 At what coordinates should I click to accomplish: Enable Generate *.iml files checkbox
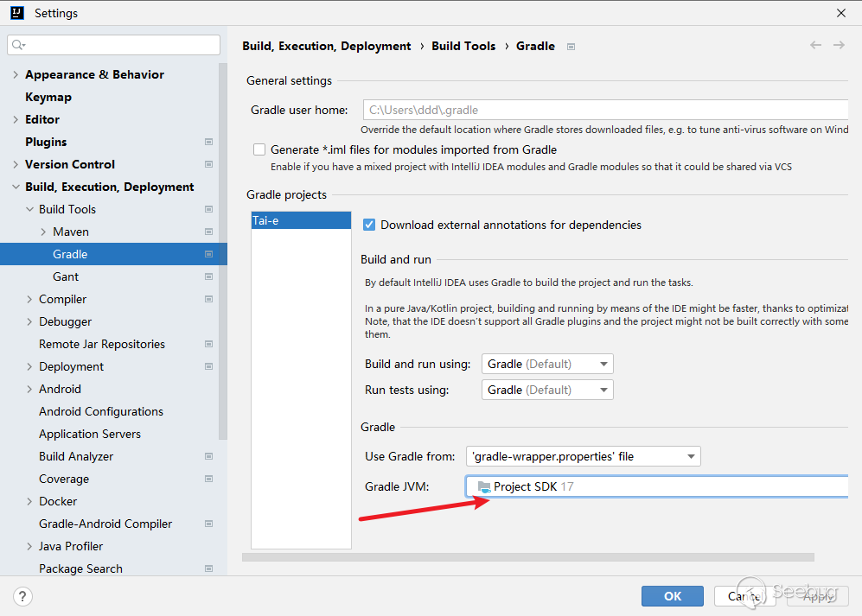pyautogui.click(x=259, y=149)
